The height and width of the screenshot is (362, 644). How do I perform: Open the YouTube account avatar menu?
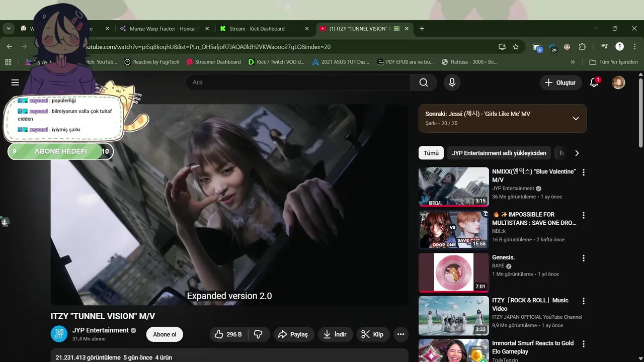click(618, 82)
